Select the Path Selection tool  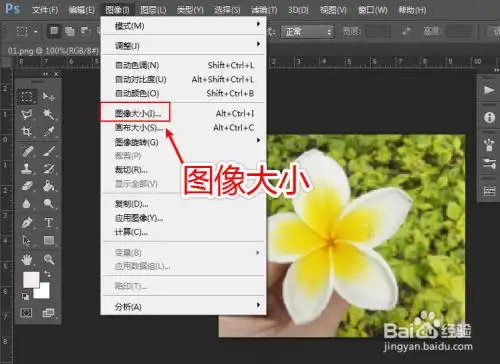point(27,240)
